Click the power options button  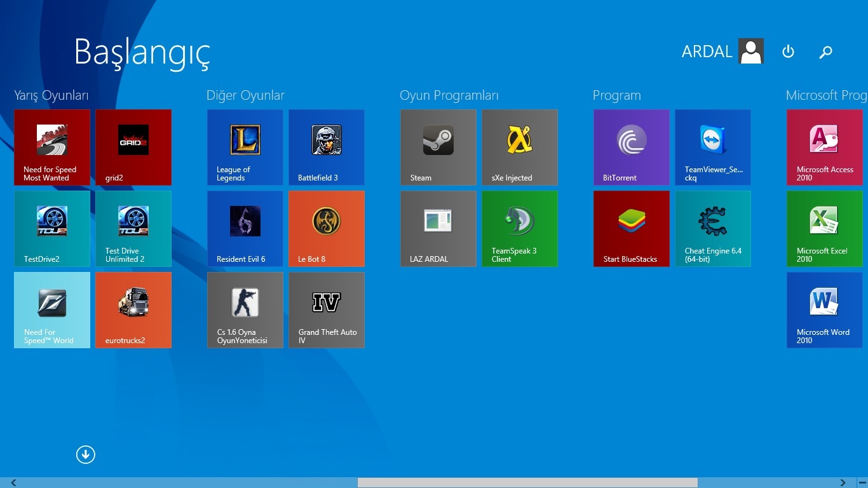point(788,51)
